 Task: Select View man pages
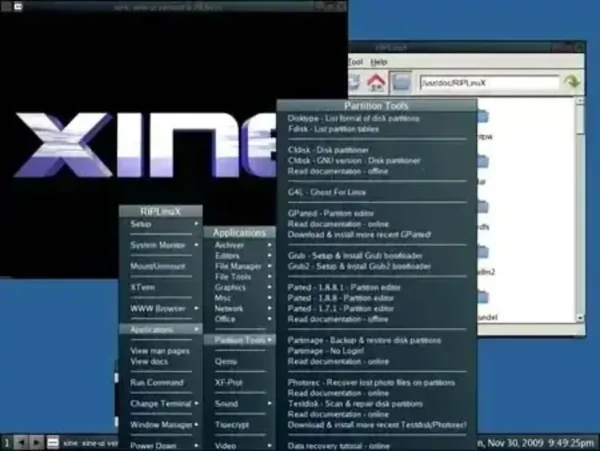160,351
